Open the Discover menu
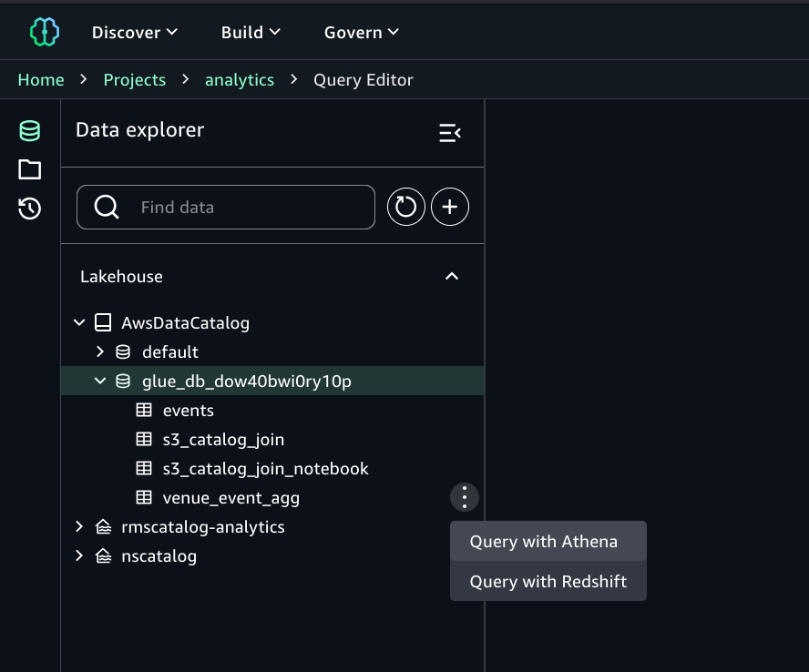 [x=135, y=33]
